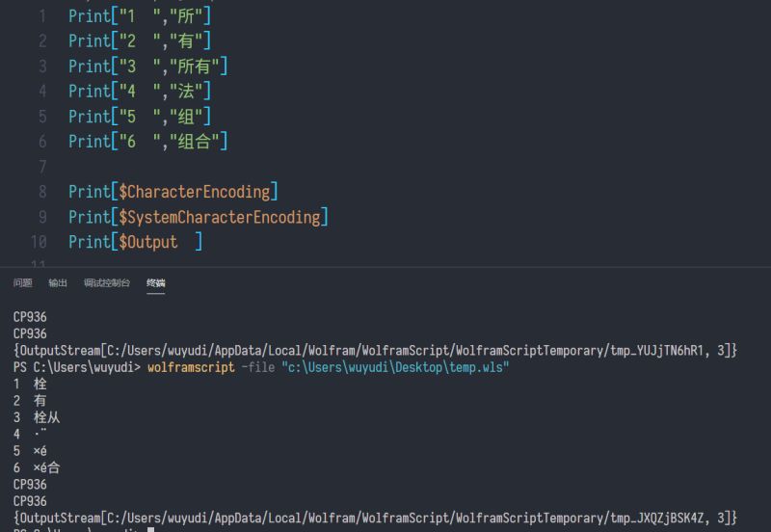Click the OutputStream line ending tmp_YUJjTN6hR1
The width and height of the screenshot is (771, 532).
tap(375, 351)
